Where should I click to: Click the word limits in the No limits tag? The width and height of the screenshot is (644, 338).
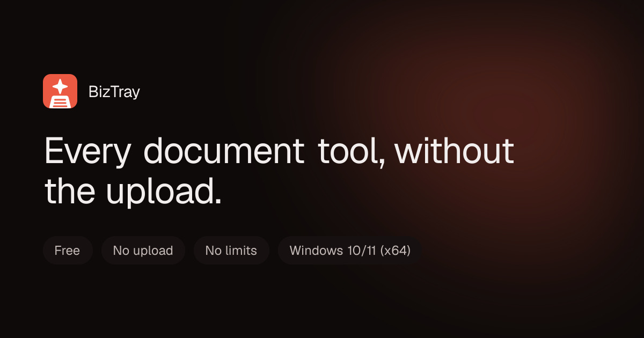point(240,251)
